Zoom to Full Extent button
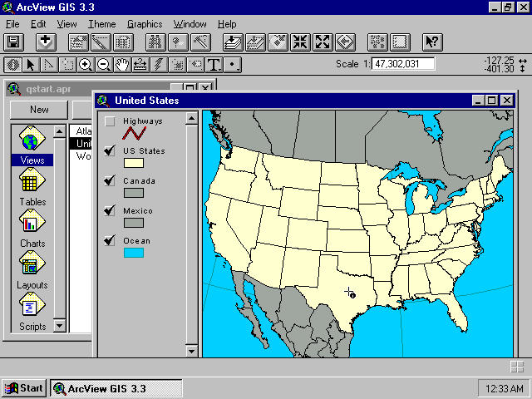Screen dimensions: 532x399 [x=233, y=42]
